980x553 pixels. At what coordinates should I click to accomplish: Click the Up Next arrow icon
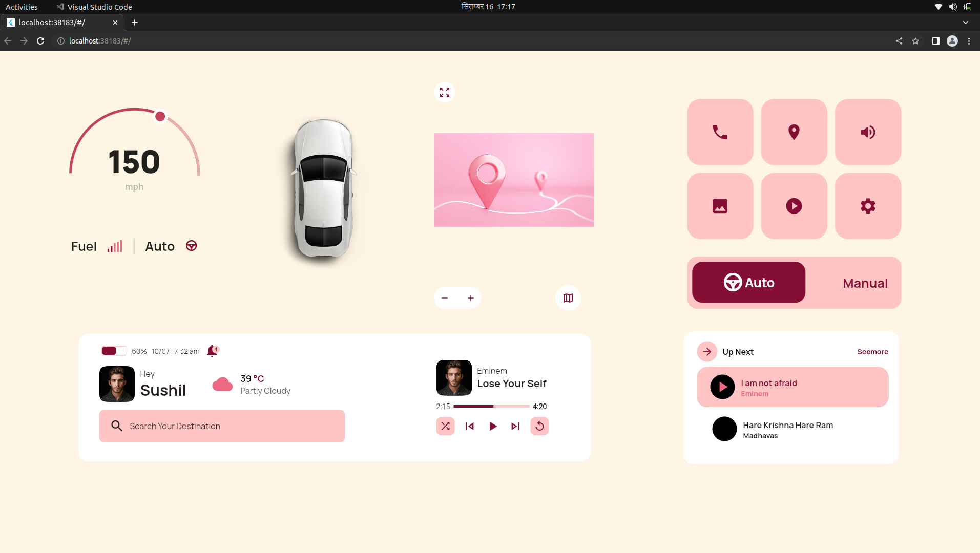[x=707, y=352]
